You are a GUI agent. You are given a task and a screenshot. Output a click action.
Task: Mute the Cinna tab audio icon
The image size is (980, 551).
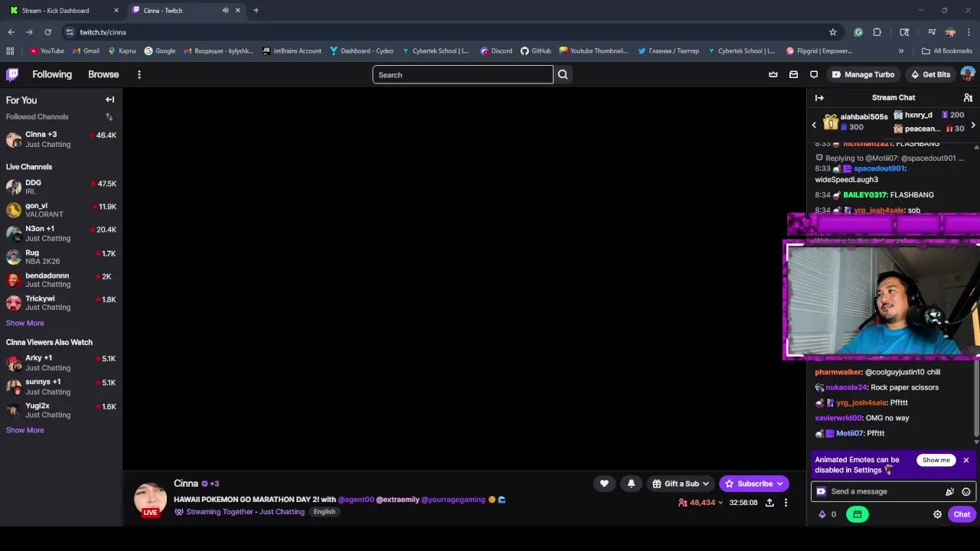[225, 11]
